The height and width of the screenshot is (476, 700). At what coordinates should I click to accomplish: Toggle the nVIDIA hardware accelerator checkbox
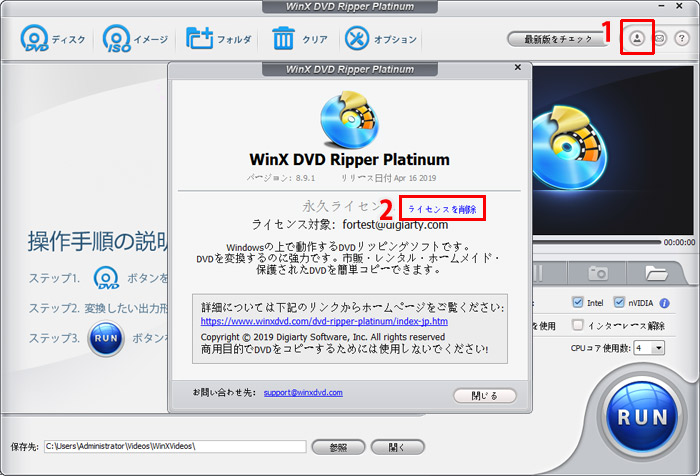(619, 302)
